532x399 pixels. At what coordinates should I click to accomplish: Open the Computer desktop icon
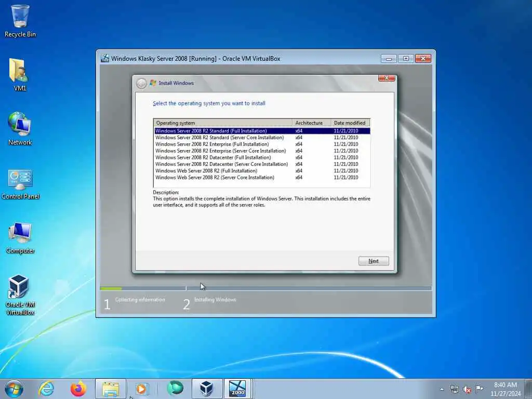click(x=20, y=237)
